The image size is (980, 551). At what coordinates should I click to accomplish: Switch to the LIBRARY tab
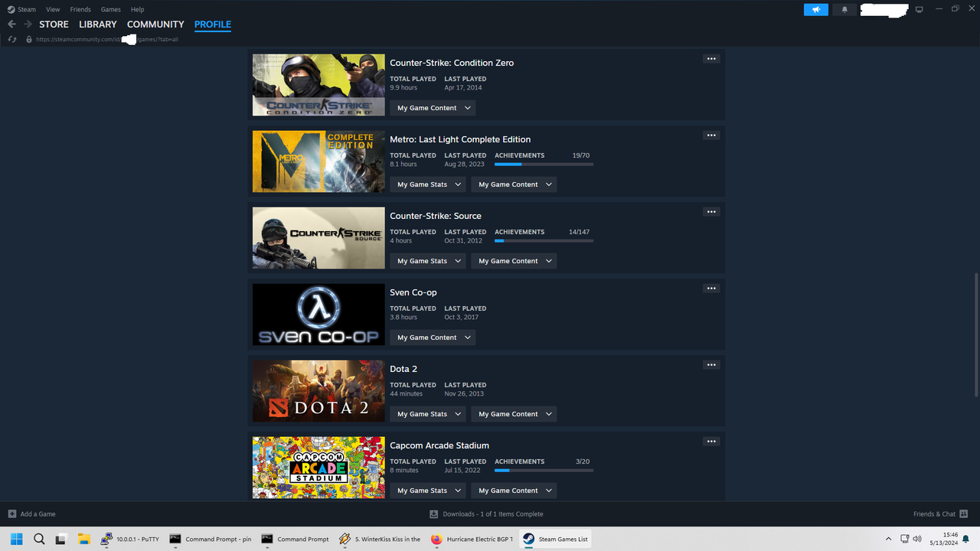pyautogui.click(x=98, y=24)
